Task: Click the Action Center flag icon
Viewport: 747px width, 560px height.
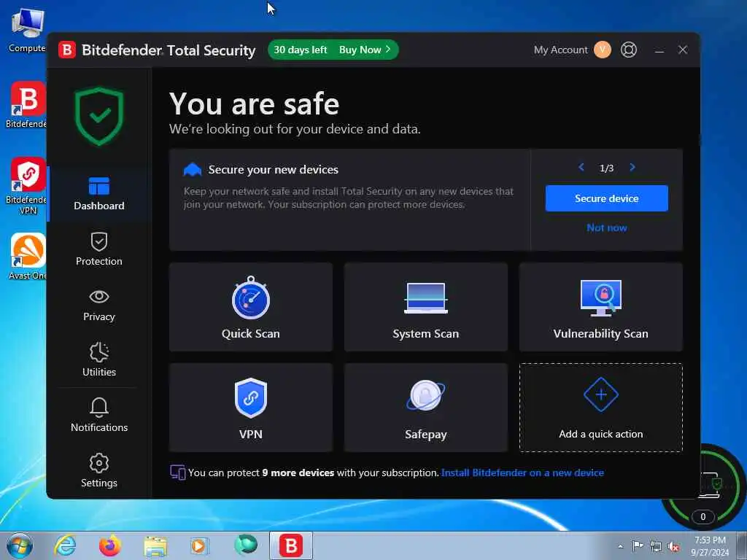Action: point(638,545)
